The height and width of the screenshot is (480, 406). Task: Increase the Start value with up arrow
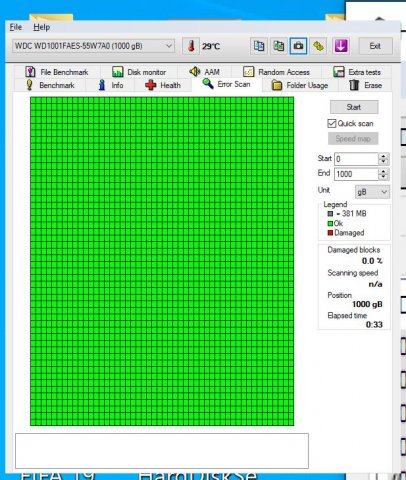(383, 156)
